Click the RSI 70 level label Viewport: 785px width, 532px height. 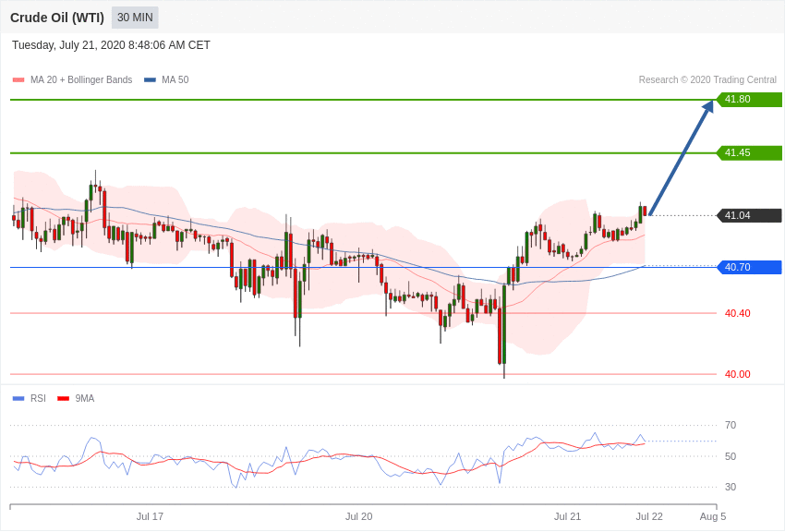pos(731,426)
